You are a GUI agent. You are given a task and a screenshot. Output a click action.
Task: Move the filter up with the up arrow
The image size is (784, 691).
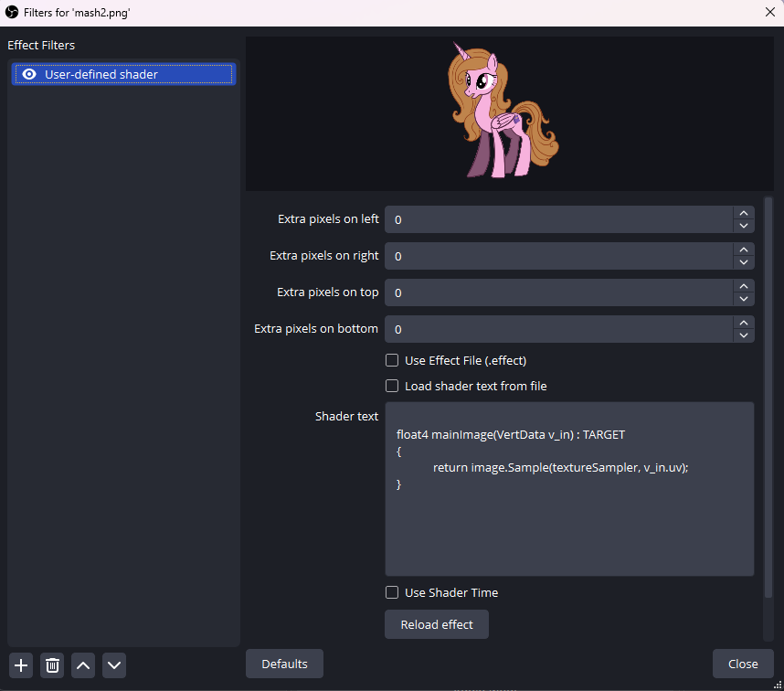tap(83, 665)
